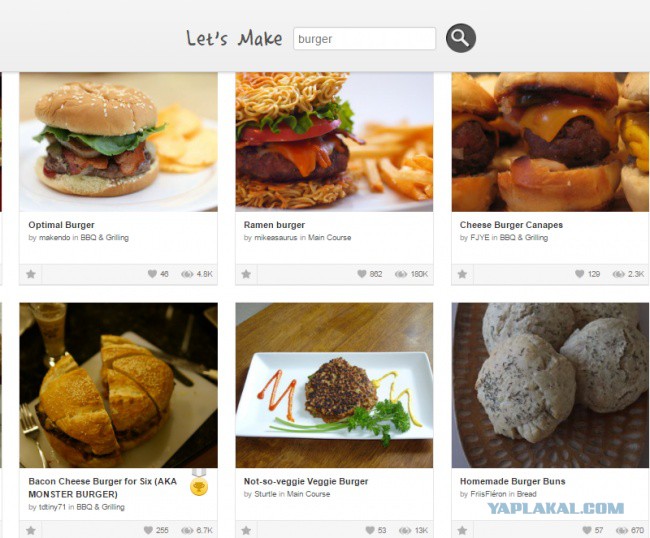Open the Main Course category for Ramen burger
This screenshot has width=650, height=538.
click(x=329, y=237)
